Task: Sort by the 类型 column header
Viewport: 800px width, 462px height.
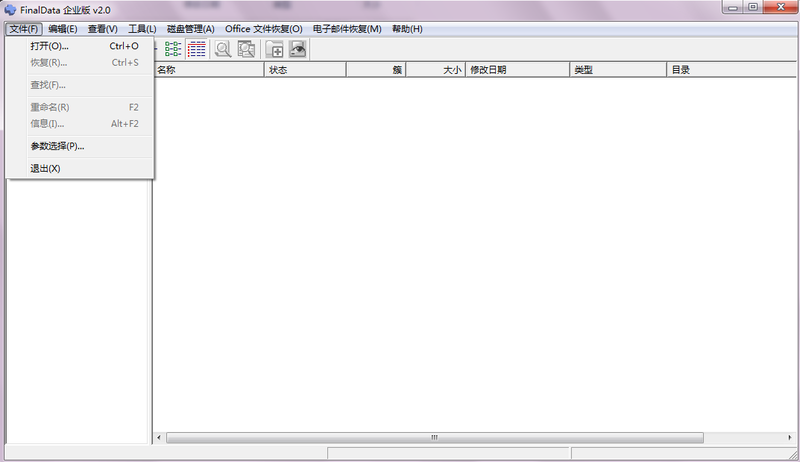Action: click(x=618, y=70)
